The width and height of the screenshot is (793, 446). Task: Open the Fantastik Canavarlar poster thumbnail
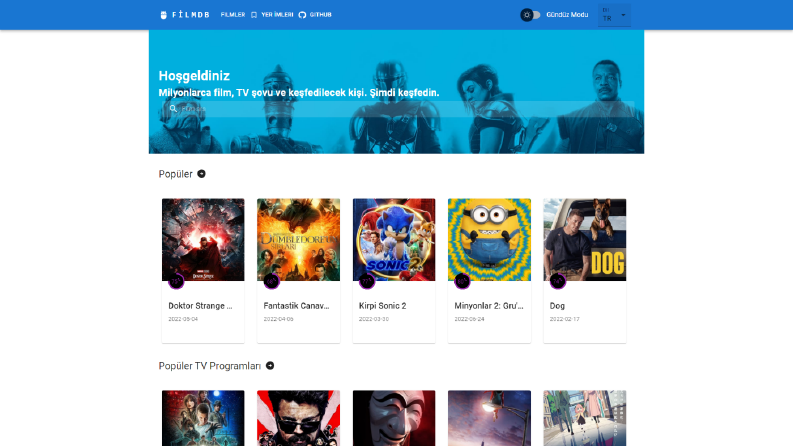[298, 239]
